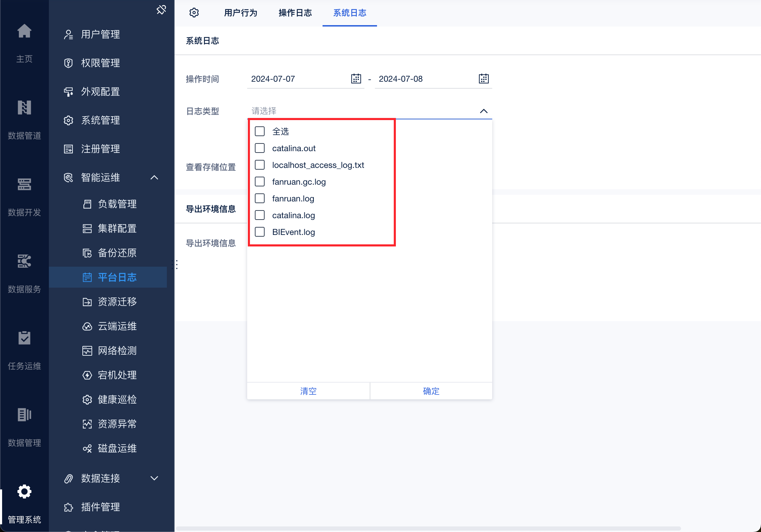
Task: Click the 主页 home icon
Action: pyautogui.click(x=24, y=31)
